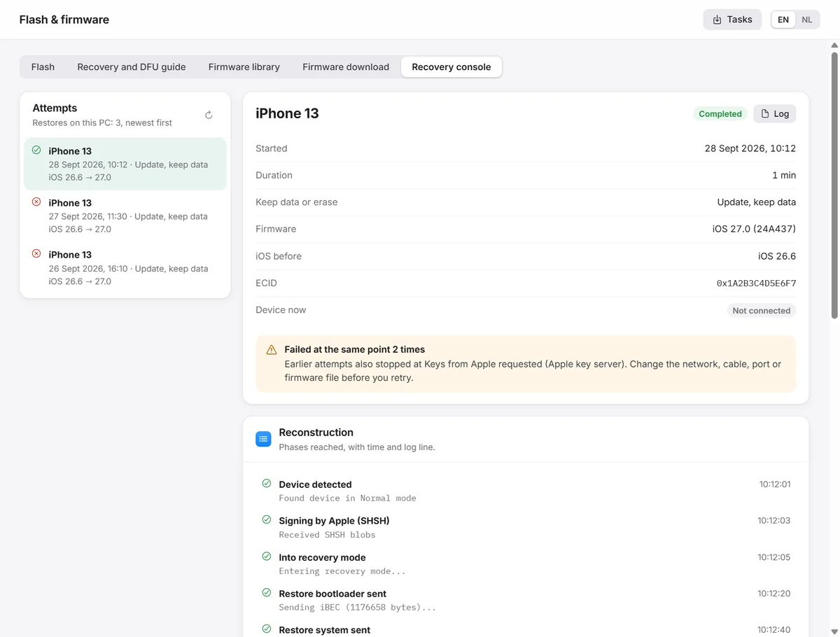
Task: Click the green check icon on 28 Sept attempt
Action: (36, 150)
